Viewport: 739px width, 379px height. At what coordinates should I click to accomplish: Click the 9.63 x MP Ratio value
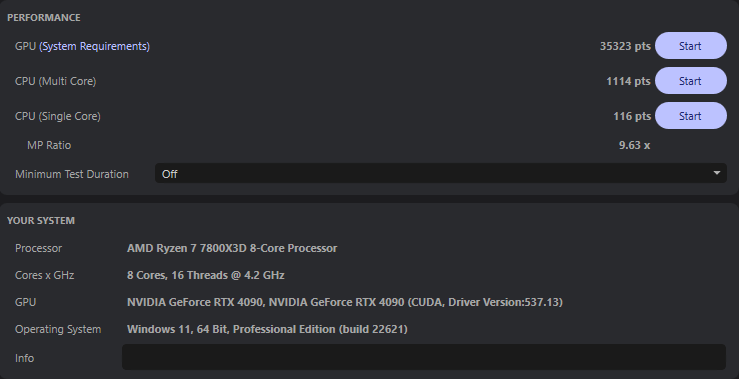634,145
